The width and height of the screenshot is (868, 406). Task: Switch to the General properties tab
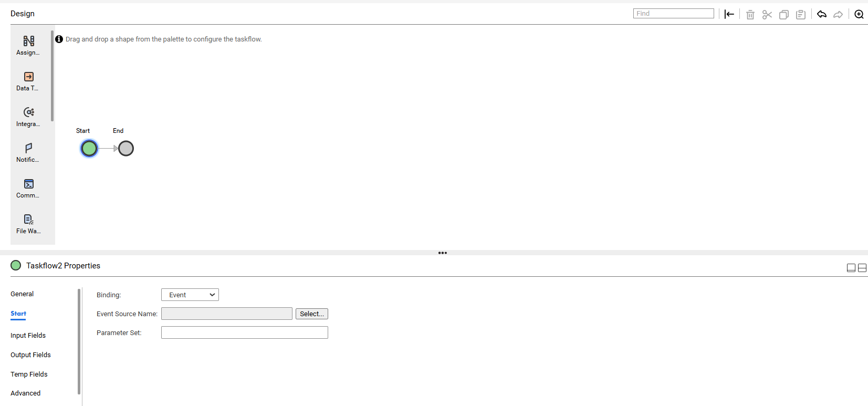click(22, 294)
